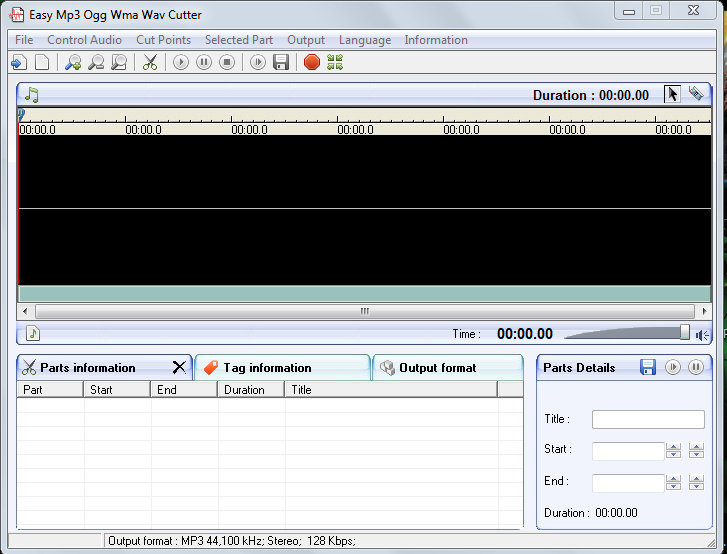Click the zoom-to-fit magnifier icon
This screenshot has height=554, width=727.
[x=119, y=62]
